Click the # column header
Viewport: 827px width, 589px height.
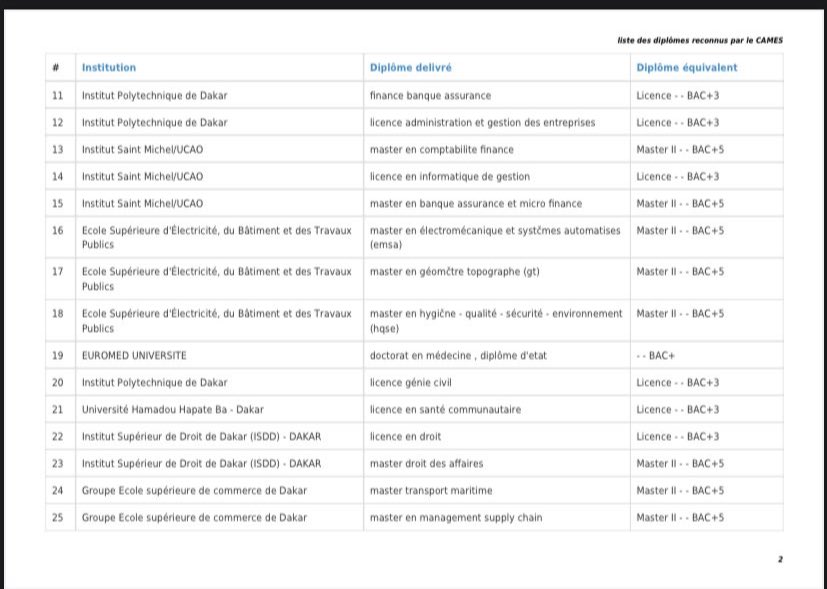[x=57, y=68]
